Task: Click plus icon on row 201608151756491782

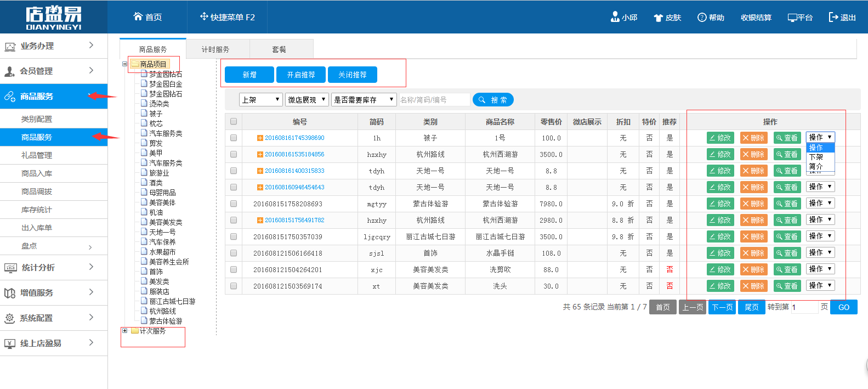Action: pyautogui.click(x=260, y=220)
